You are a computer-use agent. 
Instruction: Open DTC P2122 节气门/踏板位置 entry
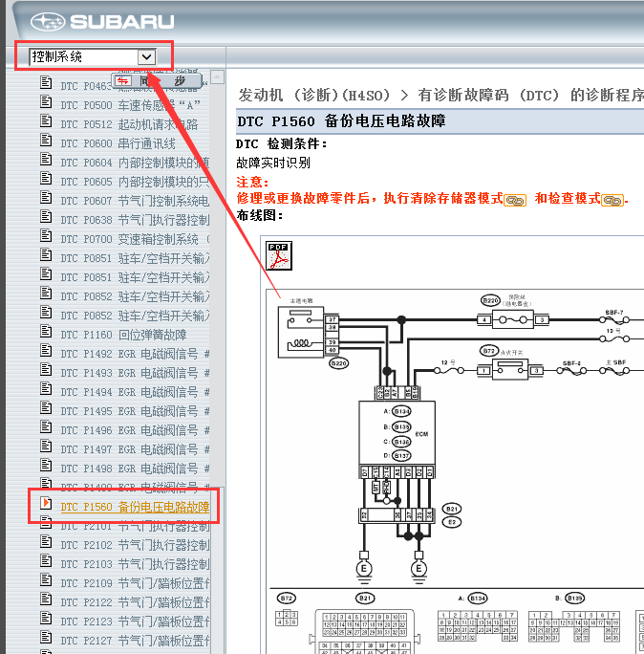pyautogui.click(x=135, y=603)
